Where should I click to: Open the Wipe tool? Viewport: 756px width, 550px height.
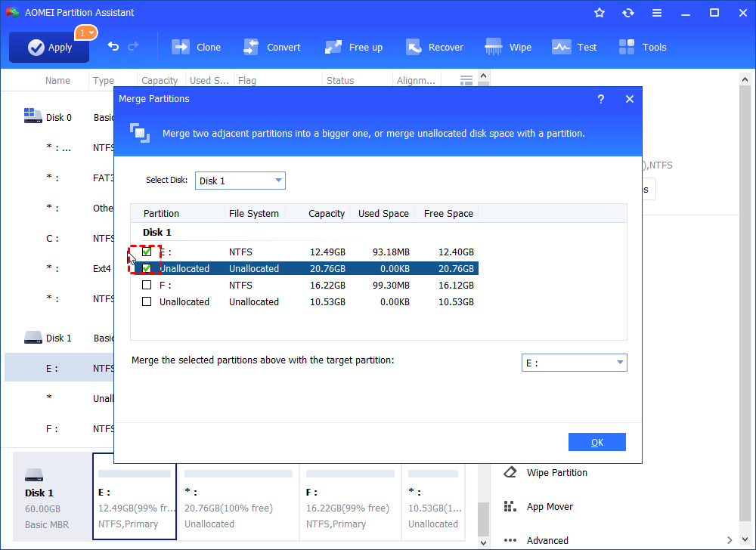click(x=508, y=47)
